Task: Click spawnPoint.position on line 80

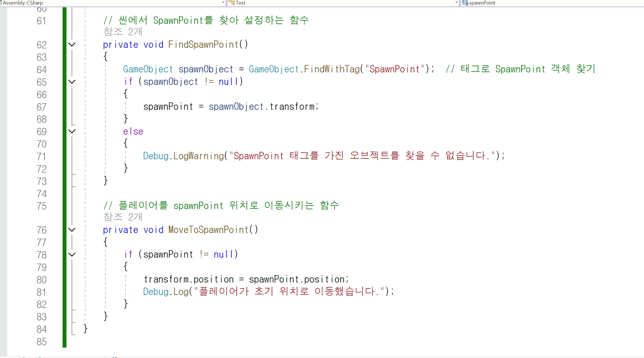Action: tap(297, 279)
